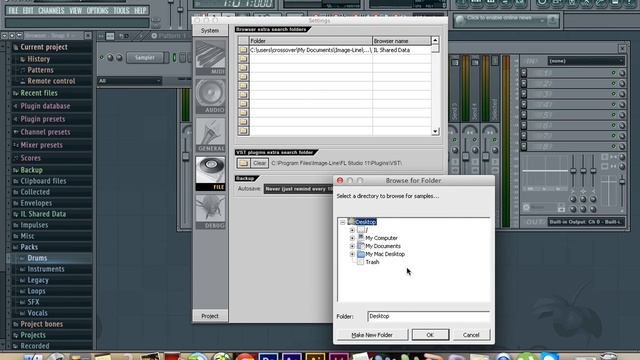Click to enable online news panel
The height and width of the screenshot is (360, 640).
tap(505, 19)
